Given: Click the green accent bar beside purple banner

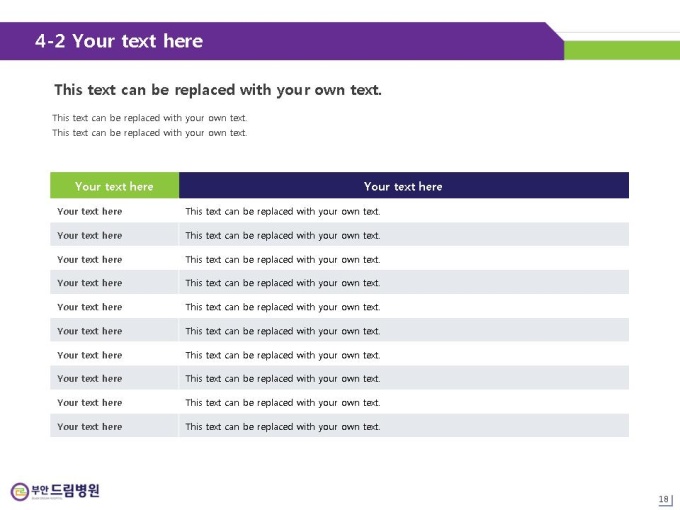Looking at the screenshot, I should point(622,50).
